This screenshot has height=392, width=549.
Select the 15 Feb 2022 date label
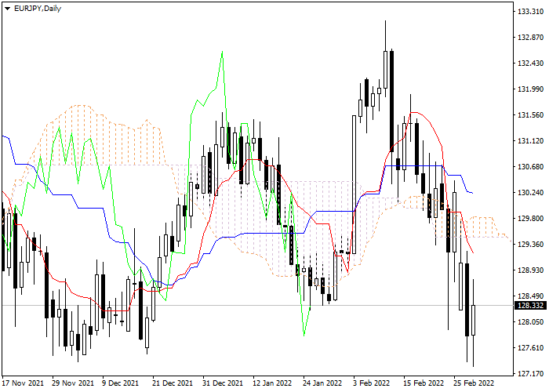[x=424, y=383]
